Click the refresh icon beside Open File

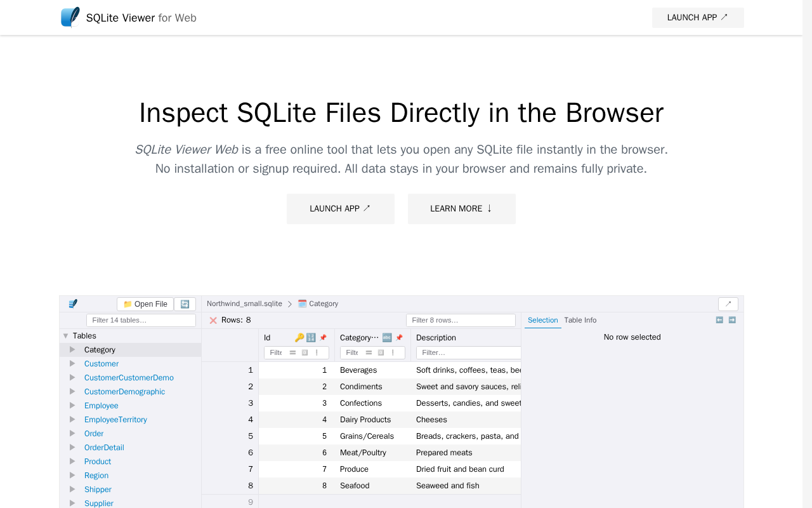tap(185, 304)
